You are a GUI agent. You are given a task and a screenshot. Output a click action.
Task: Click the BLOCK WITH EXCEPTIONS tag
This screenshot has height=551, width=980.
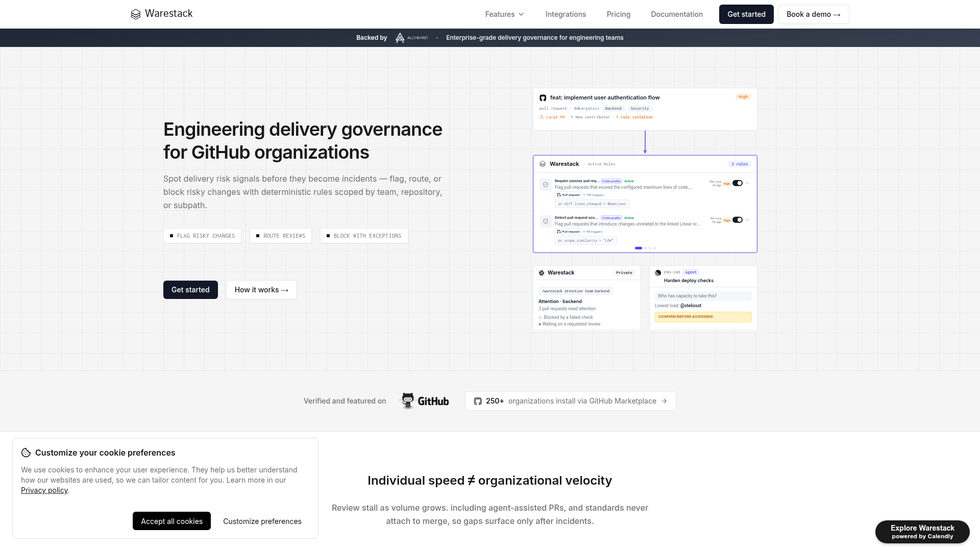[364, 236]
